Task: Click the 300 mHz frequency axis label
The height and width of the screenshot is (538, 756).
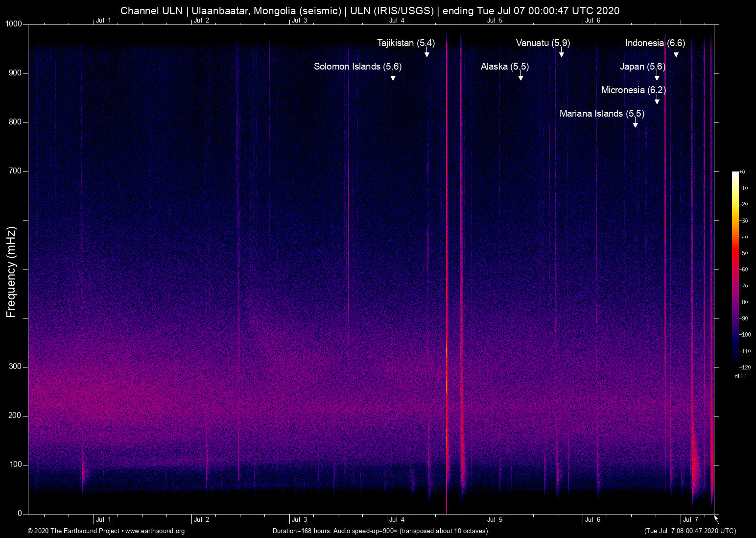Action: (x=15, y=366)
